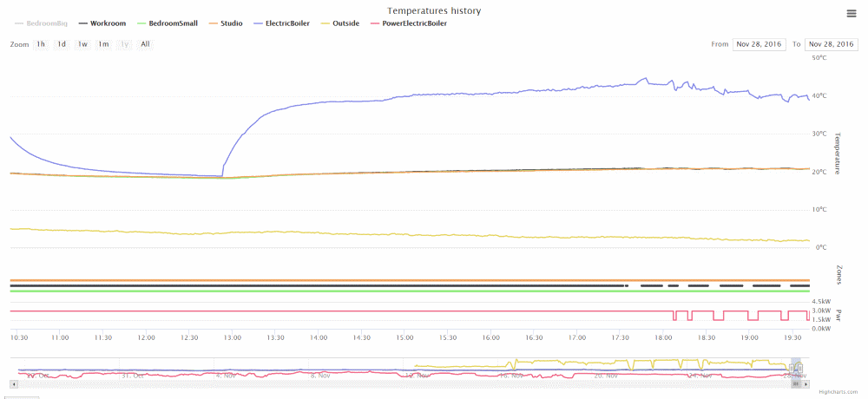Click the Highcharts.com credits link
The image size is (868, 399).
[838, 392]
